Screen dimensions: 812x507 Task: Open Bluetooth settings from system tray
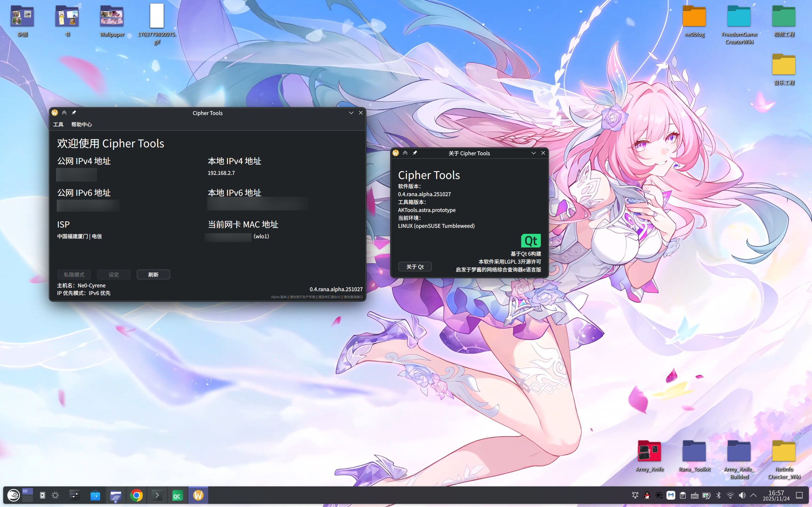coord(719,495)
